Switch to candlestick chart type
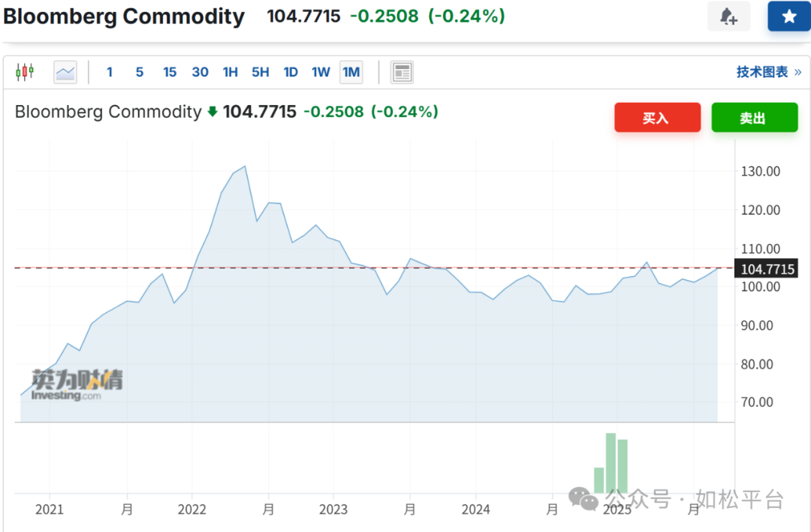Image resolution: width=811 pixels, height=532 pixels. (25, 72)
